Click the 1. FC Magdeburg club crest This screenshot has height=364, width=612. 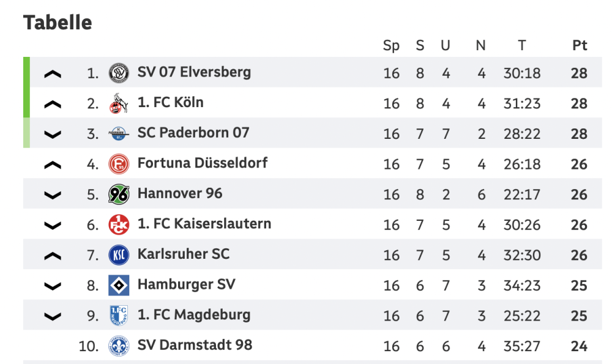pos(119,316)
